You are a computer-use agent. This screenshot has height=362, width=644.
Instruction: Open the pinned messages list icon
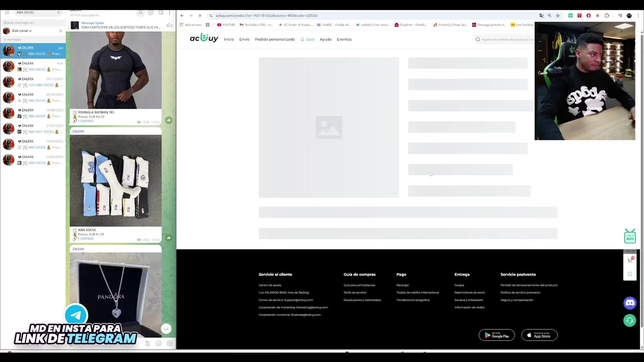pyautogui.click(x=170, y=25)
